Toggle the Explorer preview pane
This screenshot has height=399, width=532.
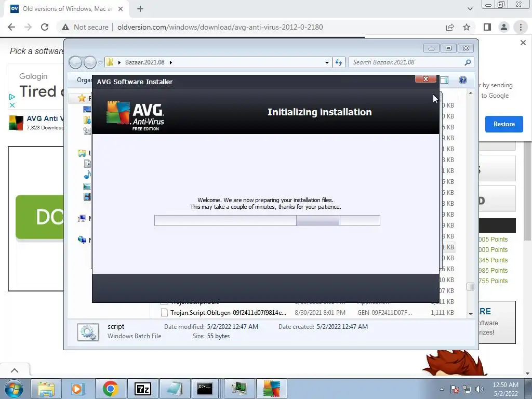click(445, 80)
